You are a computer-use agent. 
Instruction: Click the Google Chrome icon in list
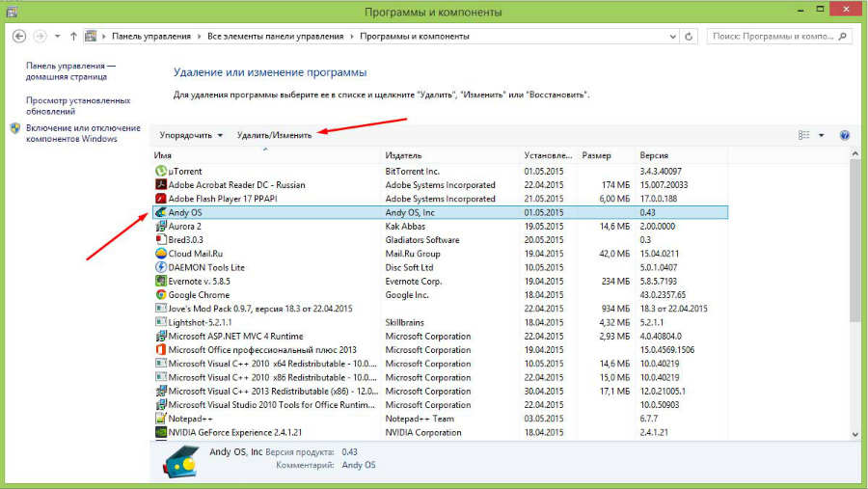click(161, 295)
